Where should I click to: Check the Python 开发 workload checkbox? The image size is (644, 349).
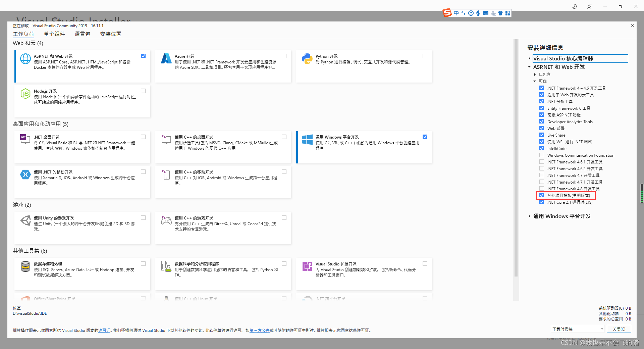[x=425, y=56]
